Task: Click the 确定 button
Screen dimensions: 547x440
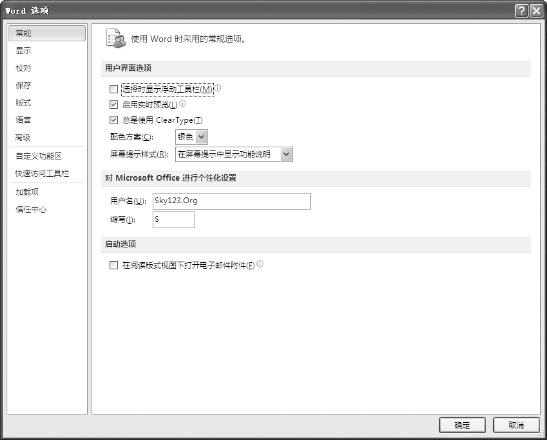Action: click(462, 425)
